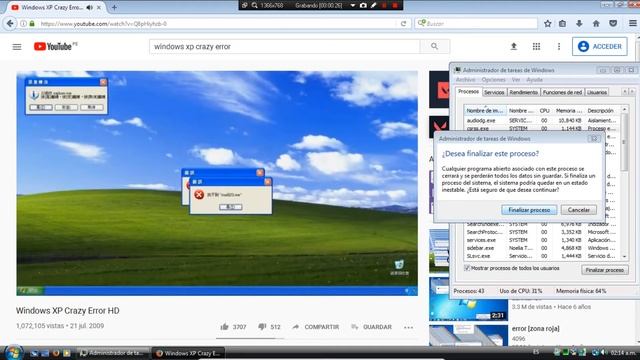Select the Procesos tab
Screen dimensions: 640x360
[469, 92]
